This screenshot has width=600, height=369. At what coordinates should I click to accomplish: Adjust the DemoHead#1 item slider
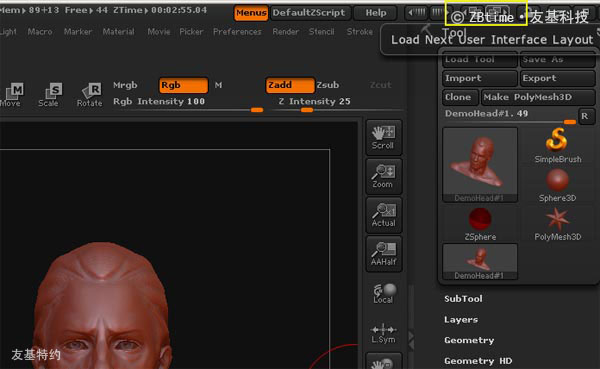[510, 116]
